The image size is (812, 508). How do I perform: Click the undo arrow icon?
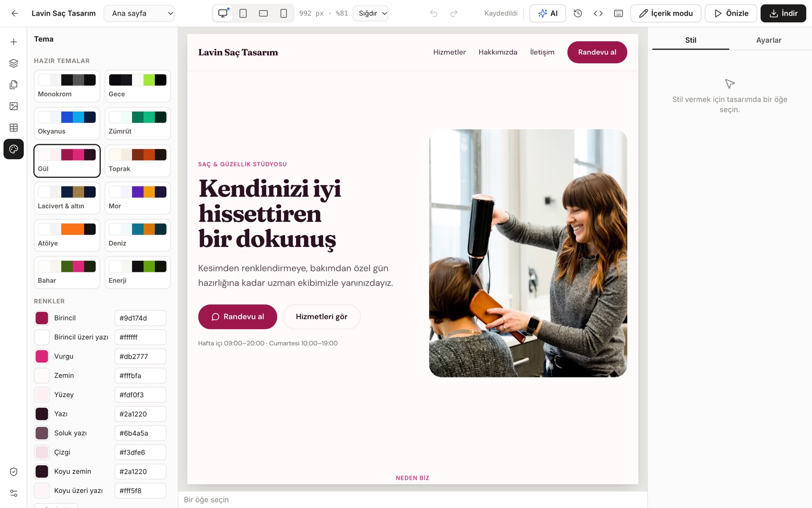433,13
